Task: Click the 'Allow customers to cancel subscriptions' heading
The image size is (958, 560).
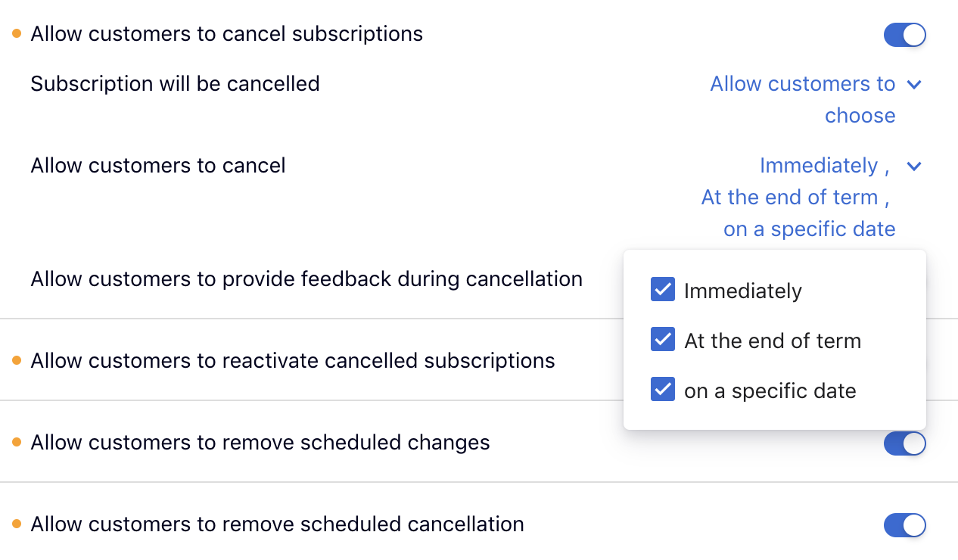Action: point(226,34)
